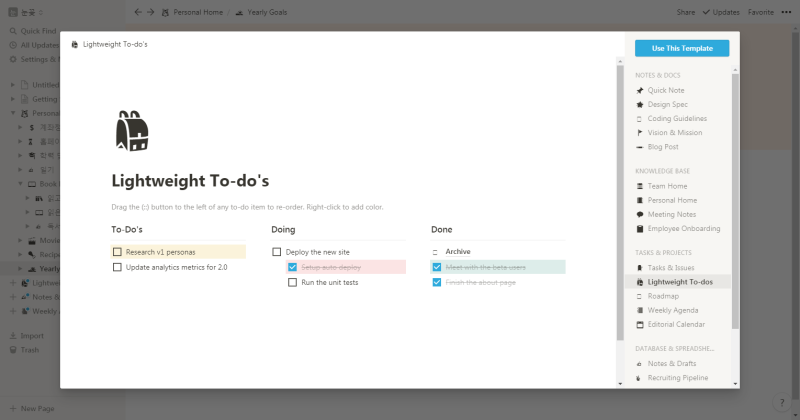Click the clipboard icon beside Employee Onboarding
Viewport: 800px width, 420px height.
pyautogui.click(x=640, y=229)
